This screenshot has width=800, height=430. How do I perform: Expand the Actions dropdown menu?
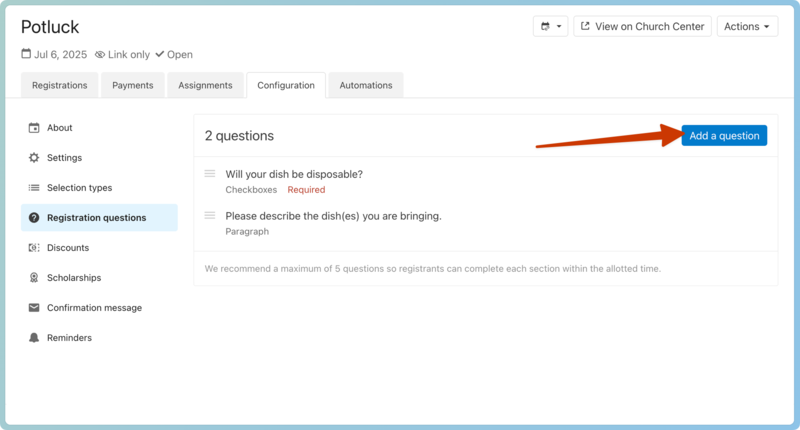click(x=747, y=27)
